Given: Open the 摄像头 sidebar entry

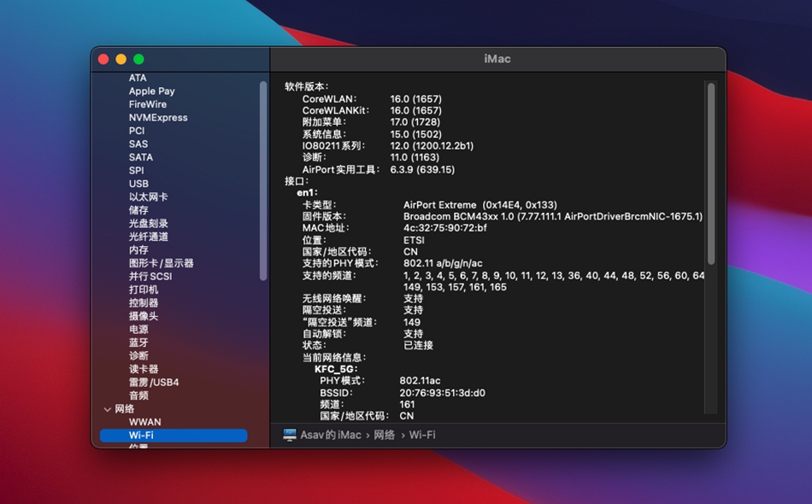Looking at the screenshot, I should [144, 316].
